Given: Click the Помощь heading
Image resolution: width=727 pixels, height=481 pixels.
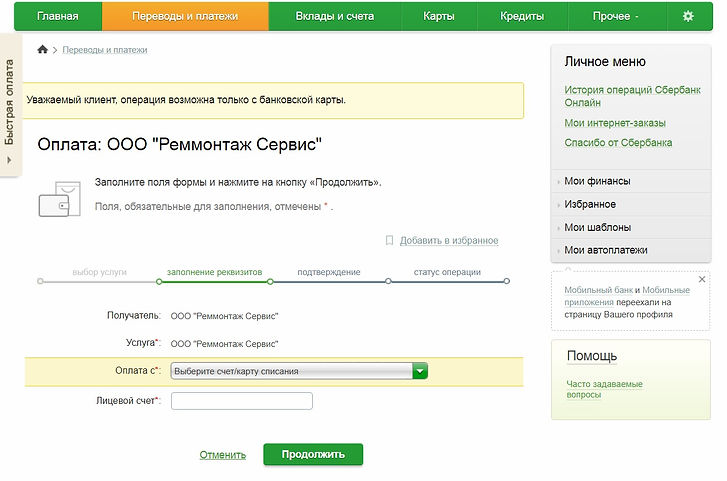Looking at the screenshot, I should coord(592,356).
